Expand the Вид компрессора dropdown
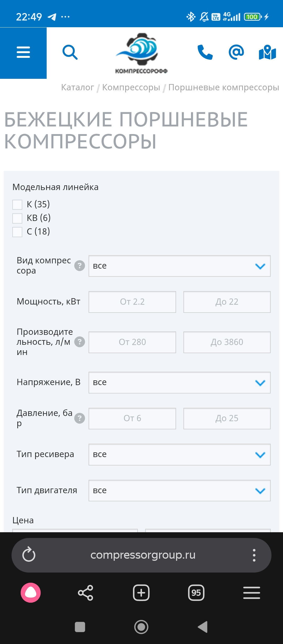The image size is (283, 644). tap(179, 266)
